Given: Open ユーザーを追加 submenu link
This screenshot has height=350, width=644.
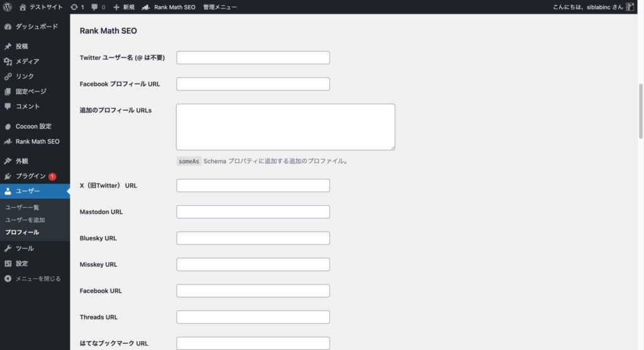Looking at the screenshot, I should click(25, 220).
